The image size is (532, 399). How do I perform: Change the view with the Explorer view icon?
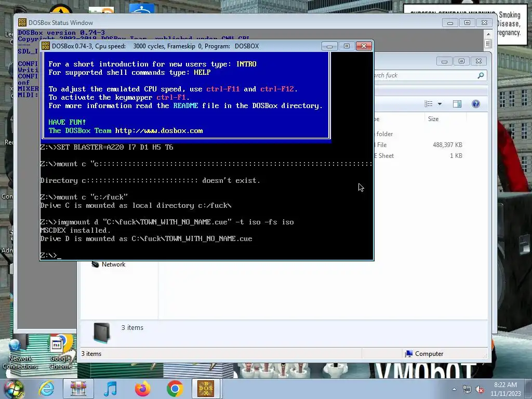[429, 104]
